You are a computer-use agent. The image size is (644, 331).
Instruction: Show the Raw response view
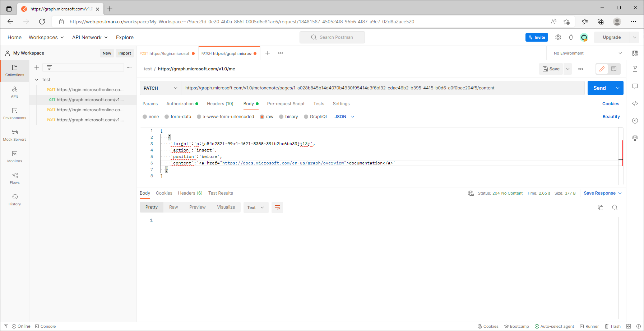pos(173,207)
